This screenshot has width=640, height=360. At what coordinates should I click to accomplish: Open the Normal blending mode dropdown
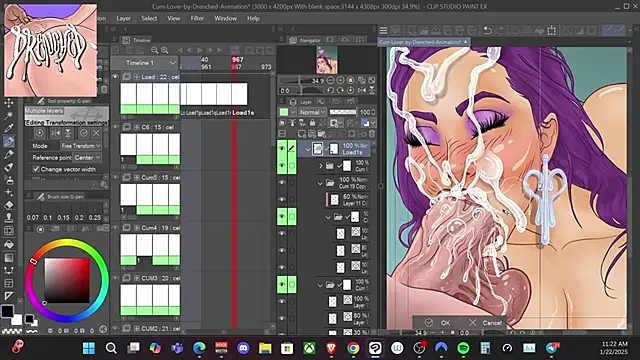[x=313, y=112]
